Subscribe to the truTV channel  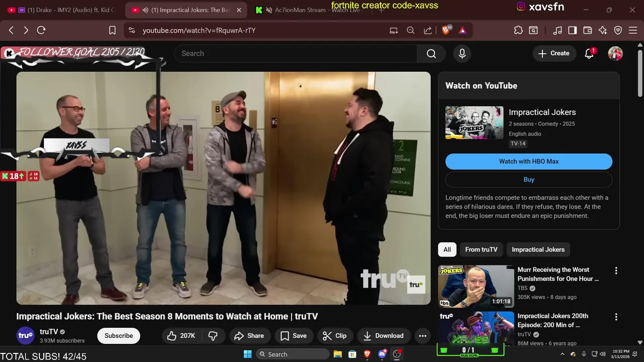coord(119,336)
